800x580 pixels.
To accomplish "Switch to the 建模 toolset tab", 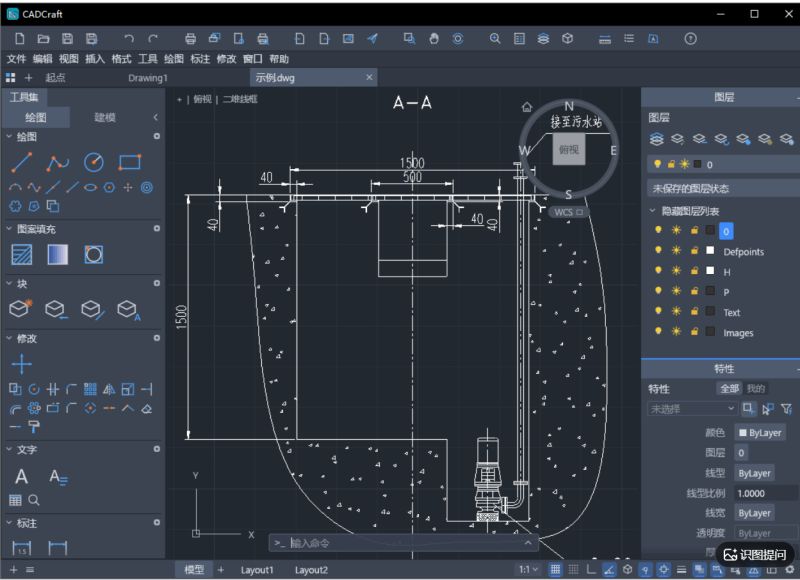I will tap(105, 117).
